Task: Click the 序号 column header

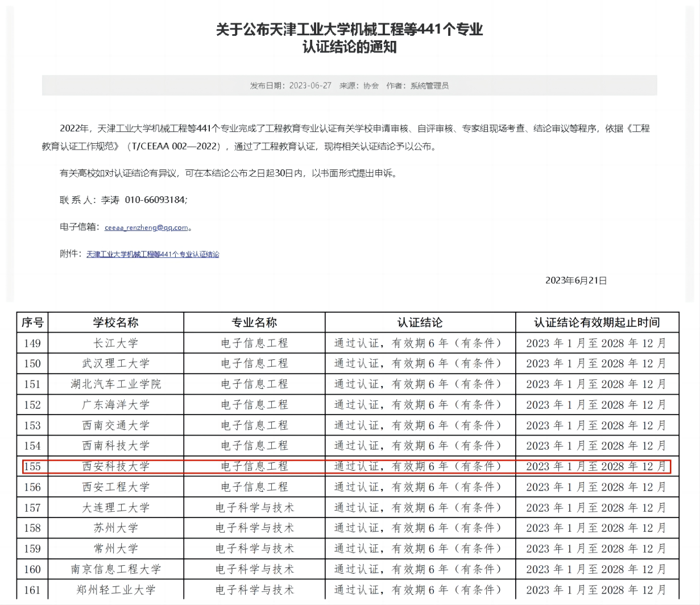Action: tap(32, 322)
